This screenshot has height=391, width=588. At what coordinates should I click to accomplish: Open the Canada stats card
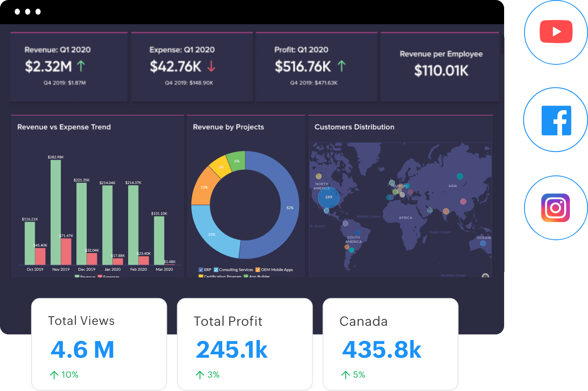tap(390, 344)
